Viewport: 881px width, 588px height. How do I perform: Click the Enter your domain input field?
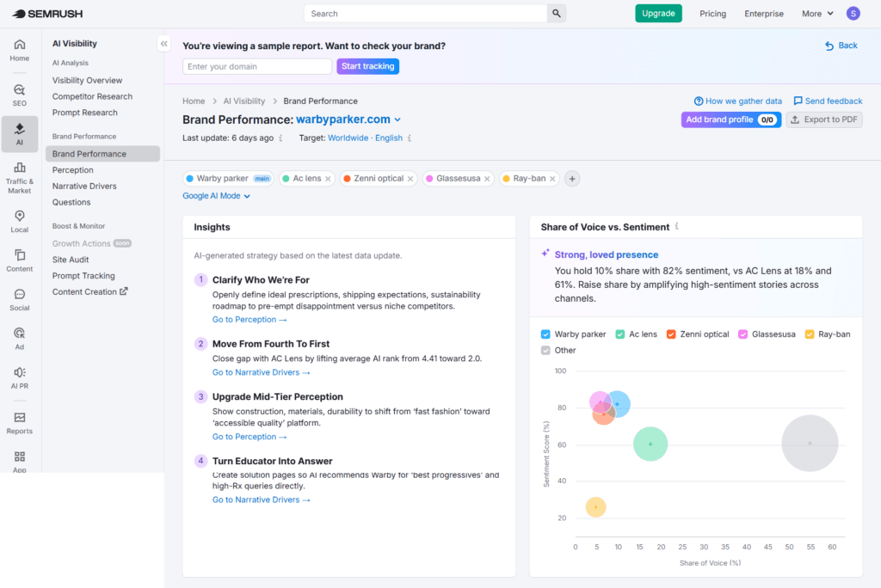pyautogui.click(x=257, y=65)
